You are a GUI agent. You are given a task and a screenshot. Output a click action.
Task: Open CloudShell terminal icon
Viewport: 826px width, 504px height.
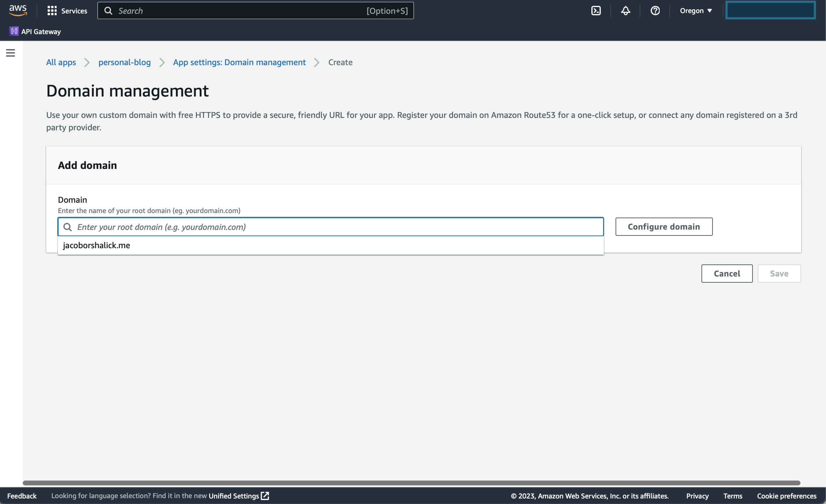tap(596, 11)
